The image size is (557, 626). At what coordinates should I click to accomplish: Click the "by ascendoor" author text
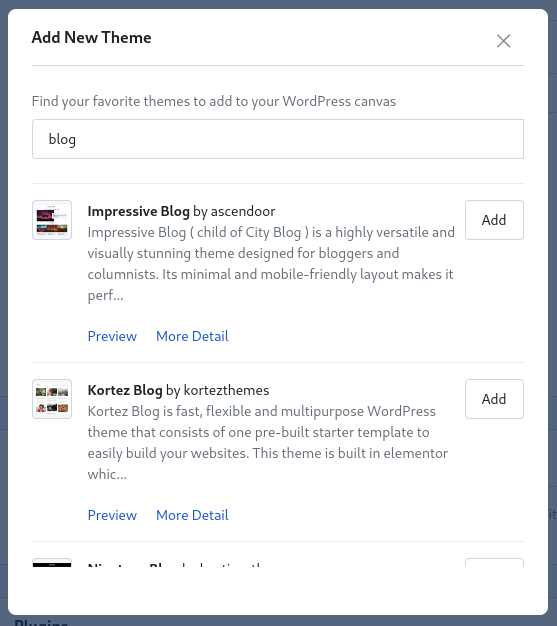[x=234, y=211]
